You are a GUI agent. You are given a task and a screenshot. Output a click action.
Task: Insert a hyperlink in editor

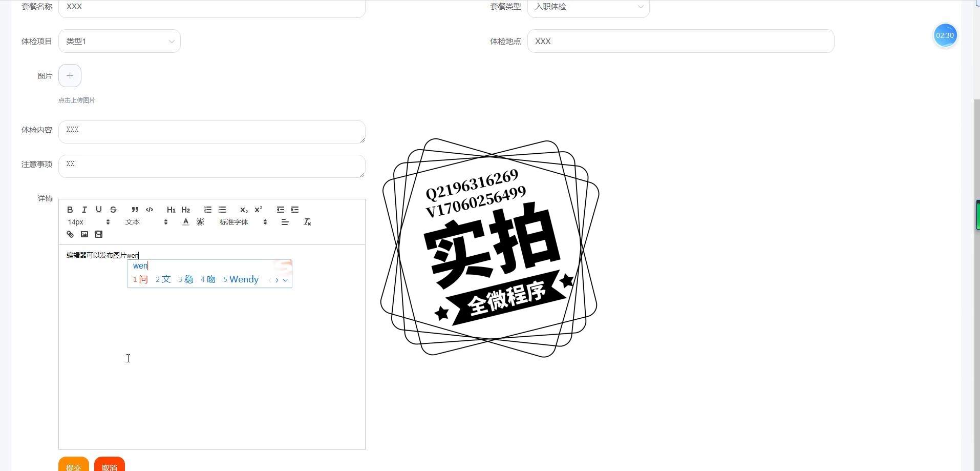pyautogui.click(x=70, y=234)
